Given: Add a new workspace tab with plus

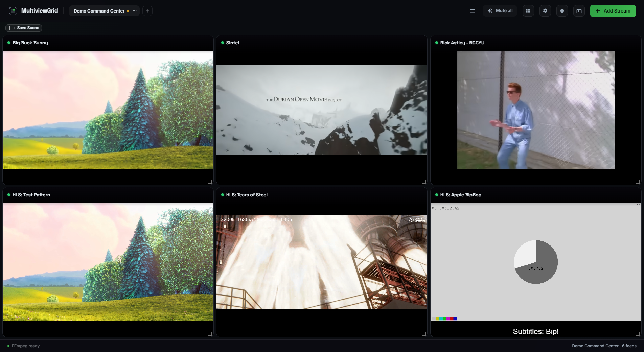Looking at the screenshot, I should pyautogui.click(x=147, y=11).
